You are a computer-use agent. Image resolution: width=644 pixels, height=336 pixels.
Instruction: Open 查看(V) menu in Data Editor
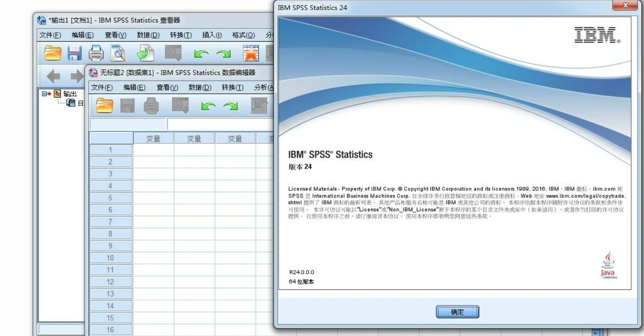167,87
